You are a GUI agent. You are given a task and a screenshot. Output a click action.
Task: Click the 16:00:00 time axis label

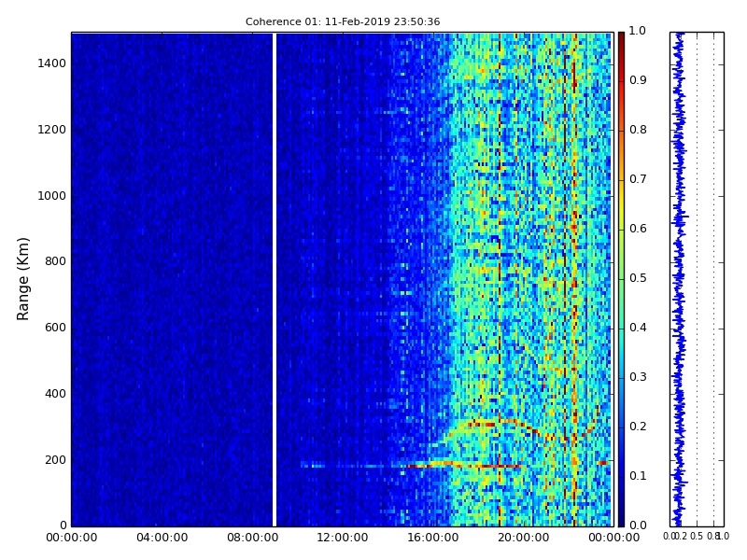(433, 538)
